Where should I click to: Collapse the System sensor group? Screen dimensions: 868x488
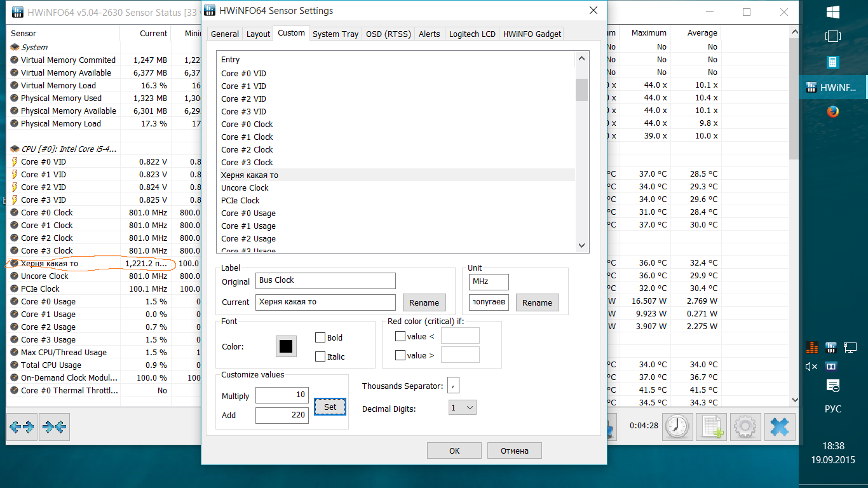tap(15, 47)
